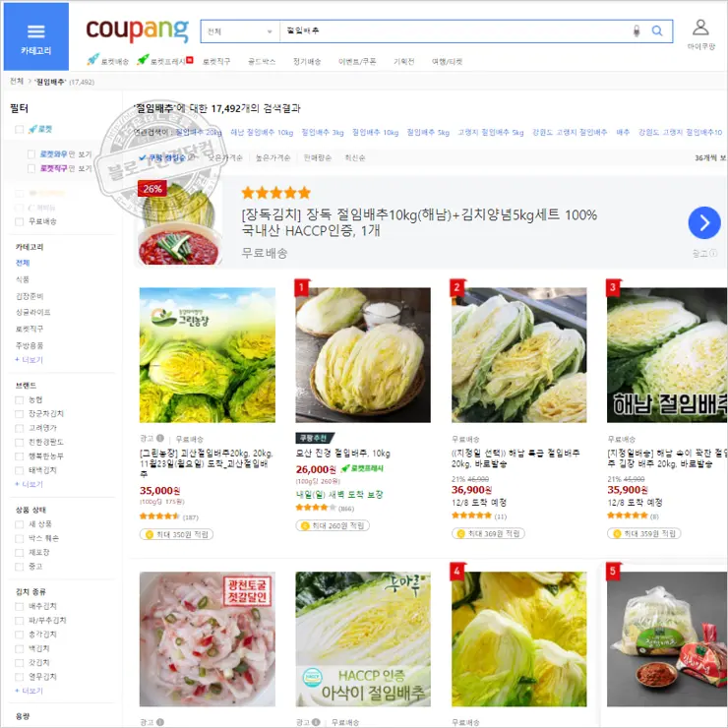Screen dimensions: 728x728
Task: Click the blue next arrow on banner ad
Action: (703, 222)
